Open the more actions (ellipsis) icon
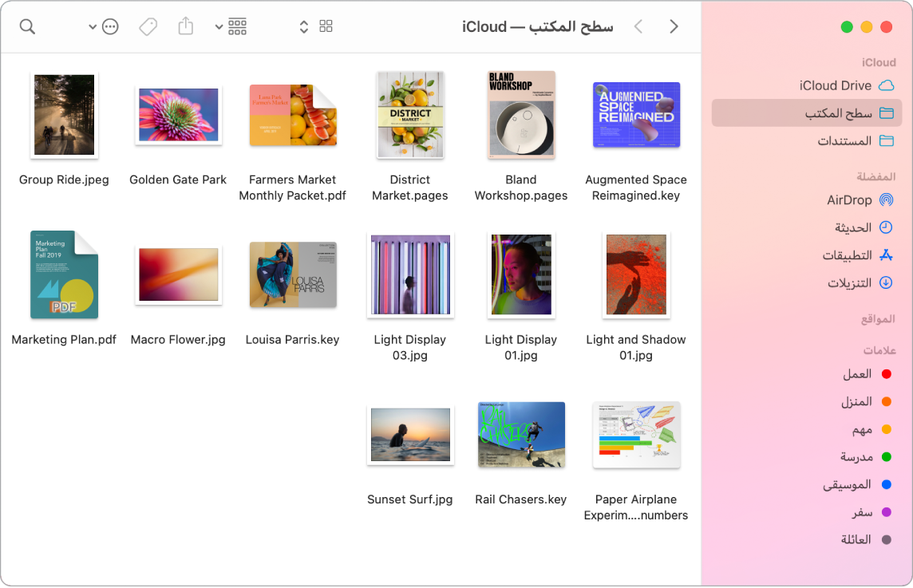 (109, 26)
